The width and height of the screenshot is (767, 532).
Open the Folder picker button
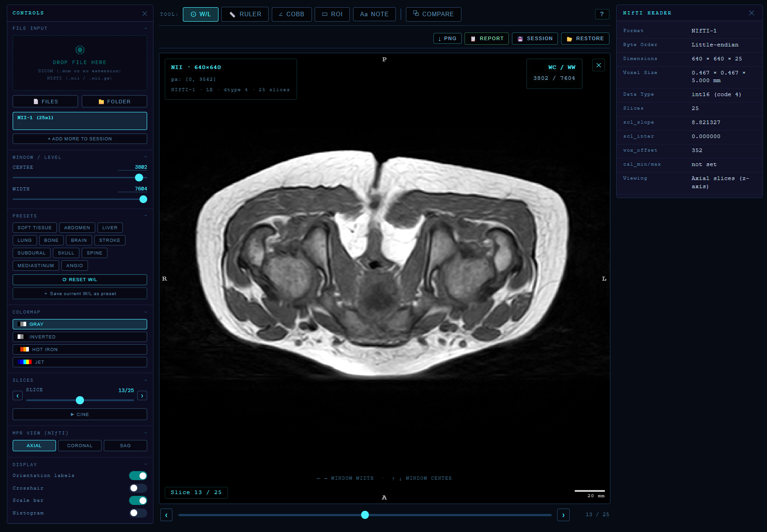click(114, 102)
